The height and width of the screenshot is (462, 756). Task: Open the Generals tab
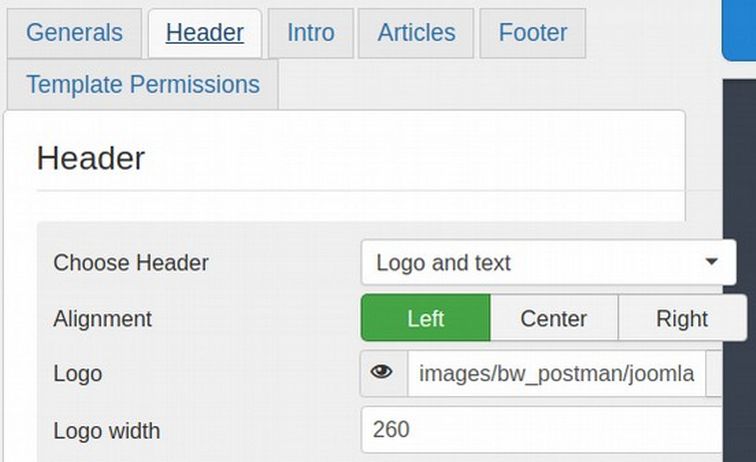pos(74,33)
